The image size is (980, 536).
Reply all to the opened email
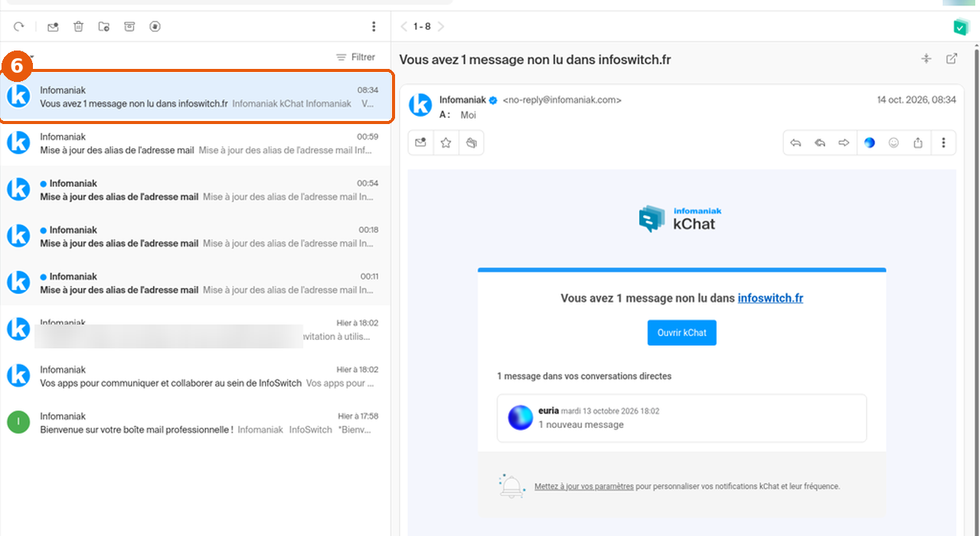coord(820,142)
